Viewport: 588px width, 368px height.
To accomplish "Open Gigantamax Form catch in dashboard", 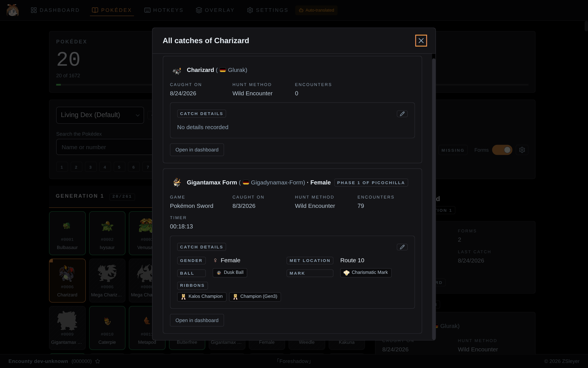I will pos(197,320).
